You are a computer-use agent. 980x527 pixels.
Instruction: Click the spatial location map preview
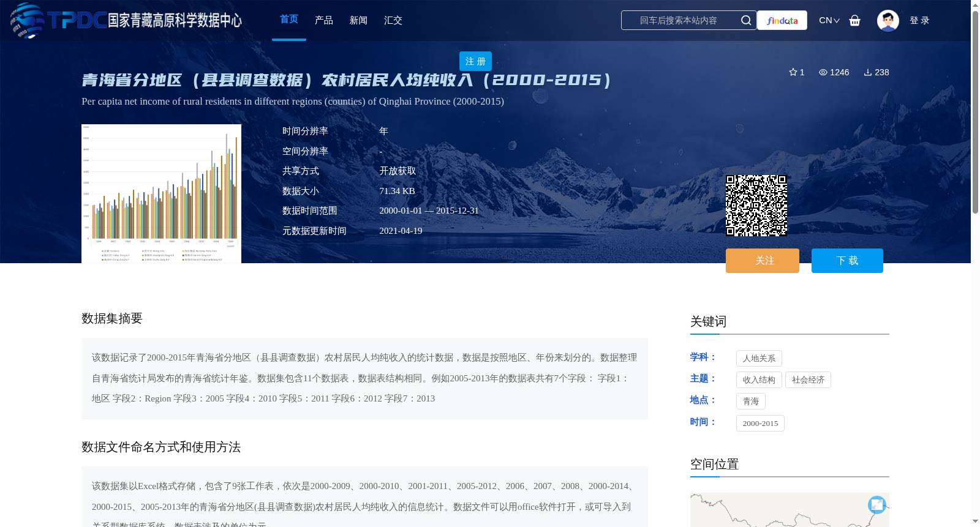[x=790, y=510]
